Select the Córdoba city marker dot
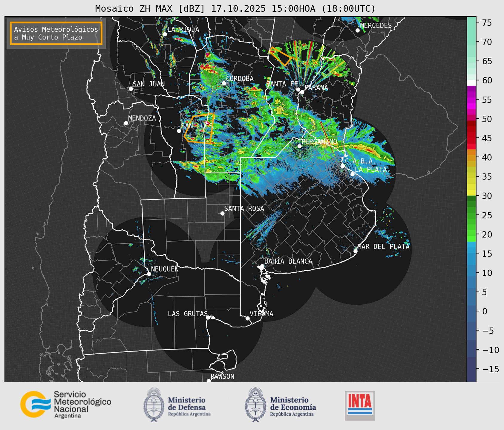504x430 pixels. pyautogui.click(x=224, y=83)
